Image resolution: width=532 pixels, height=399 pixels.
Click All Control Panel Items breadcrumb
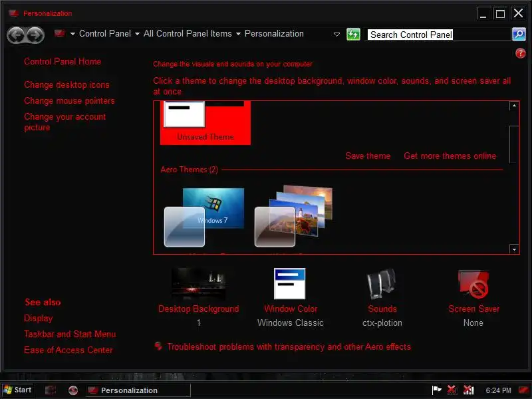188,34
